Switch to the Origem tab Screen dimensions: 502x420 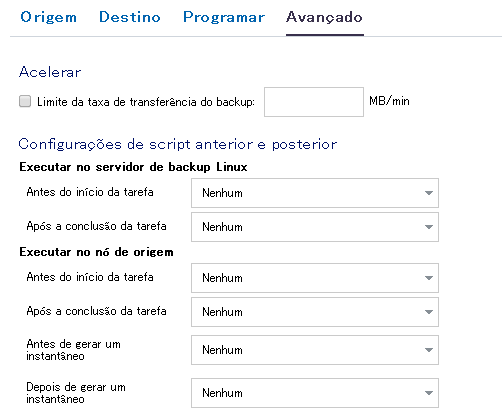click(x=49, y=17)
